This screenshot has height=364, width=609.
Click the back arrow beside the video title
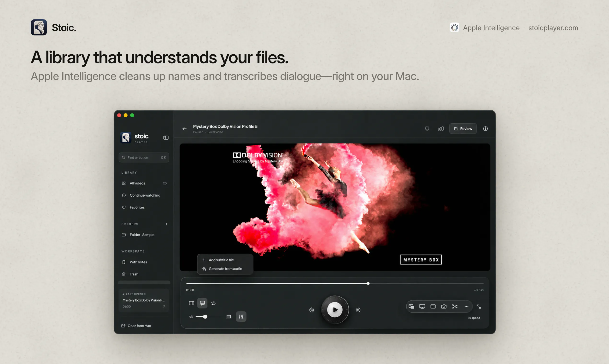(184, 129)
